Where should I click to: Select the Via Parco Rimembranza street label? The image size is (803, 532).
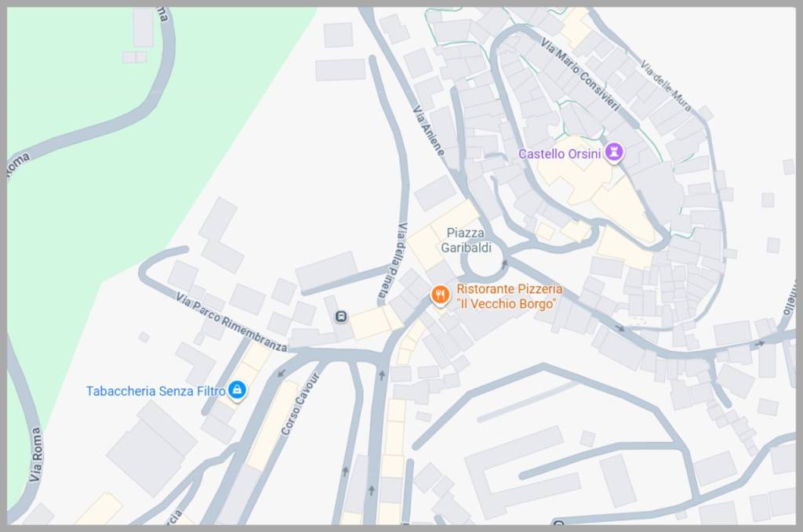[x=231, y=322]
